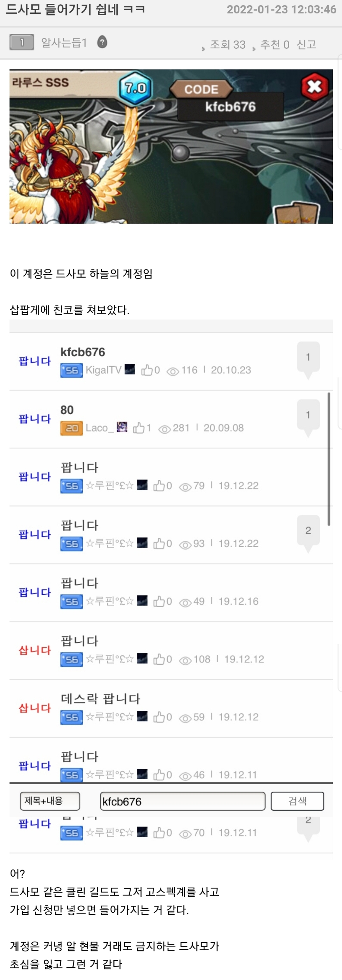
Task: Click the thumbs-up icon on Laco_ post
Action: tap(138, 428)
